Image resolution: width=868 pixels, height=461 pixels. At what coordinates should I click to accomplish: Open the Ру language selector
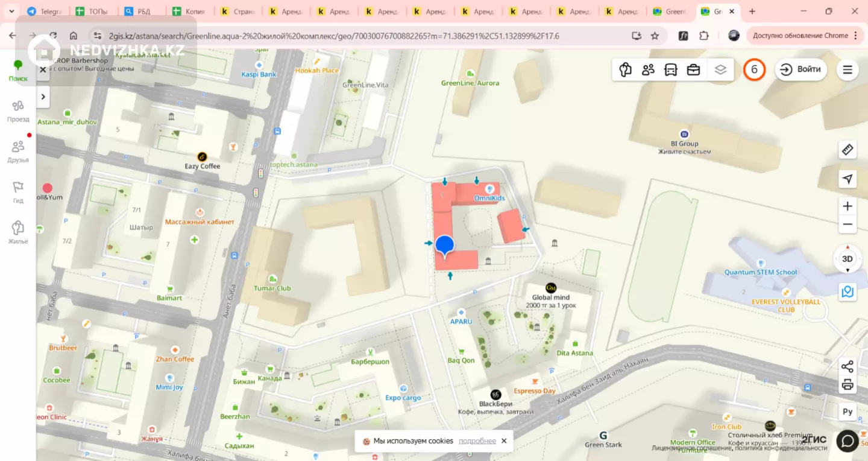[848, 412]
